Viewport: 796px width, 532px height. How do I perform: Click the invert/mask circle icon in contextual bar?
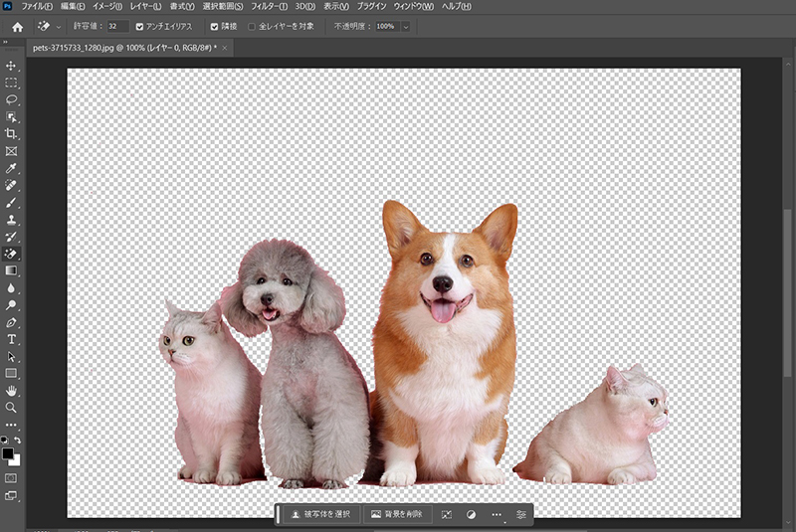471,514
